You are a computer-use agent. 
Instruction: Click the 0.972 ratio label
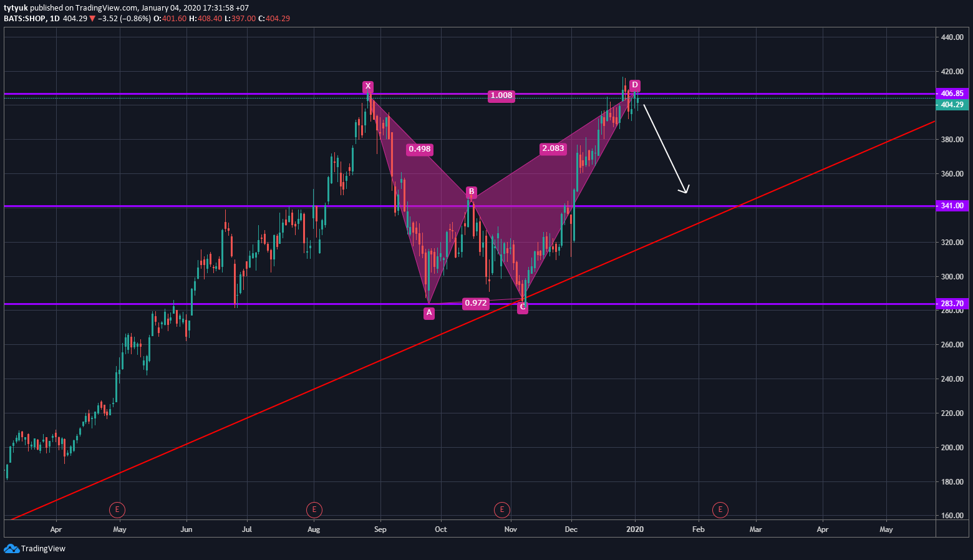(476, 303)
